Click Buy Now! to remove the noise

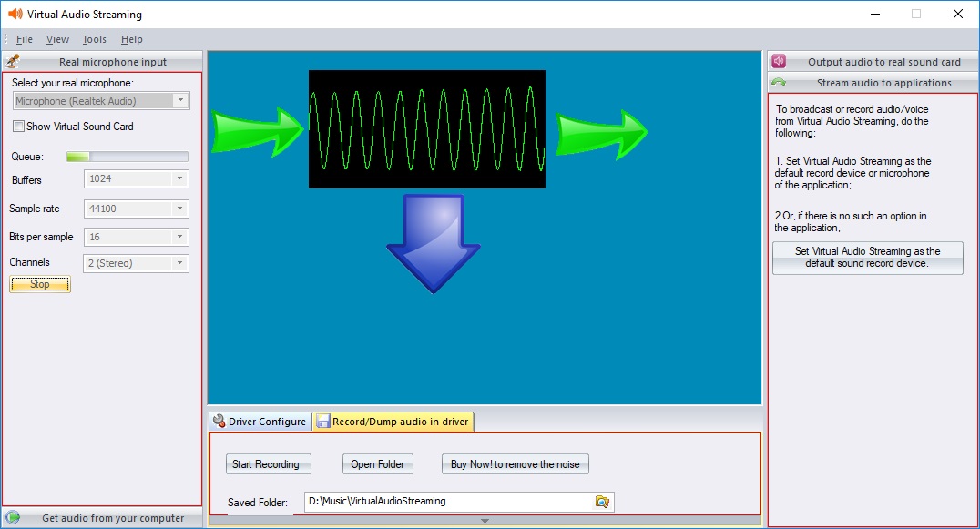coord(515,463)
